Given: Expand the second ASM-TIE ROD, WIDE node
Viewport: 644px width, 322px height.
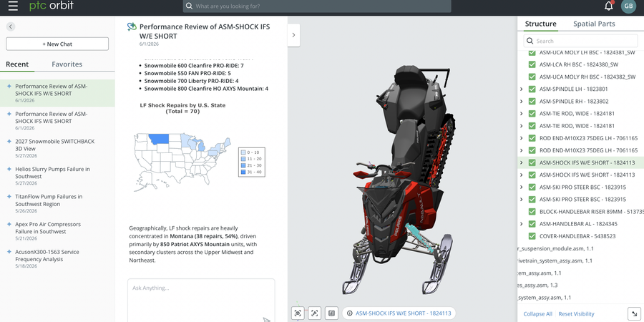Looking at the screenshot, I should tap(521, 126).
